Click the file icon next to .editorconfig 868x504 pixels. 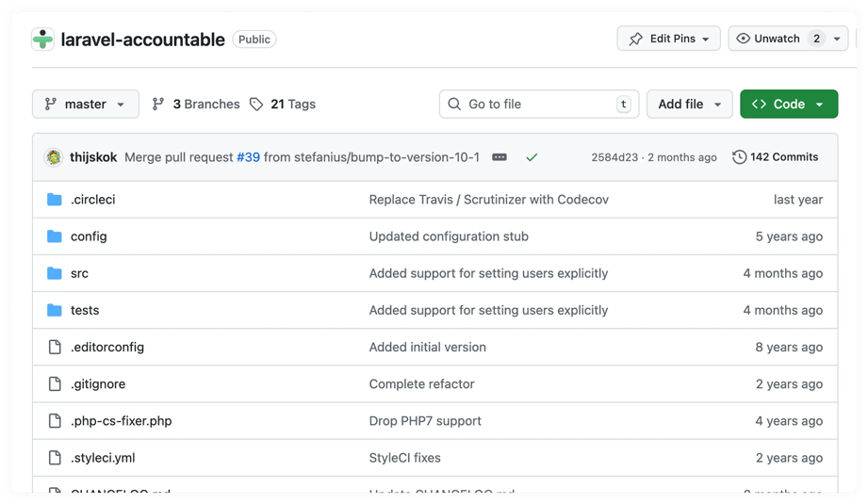(55, 348)
